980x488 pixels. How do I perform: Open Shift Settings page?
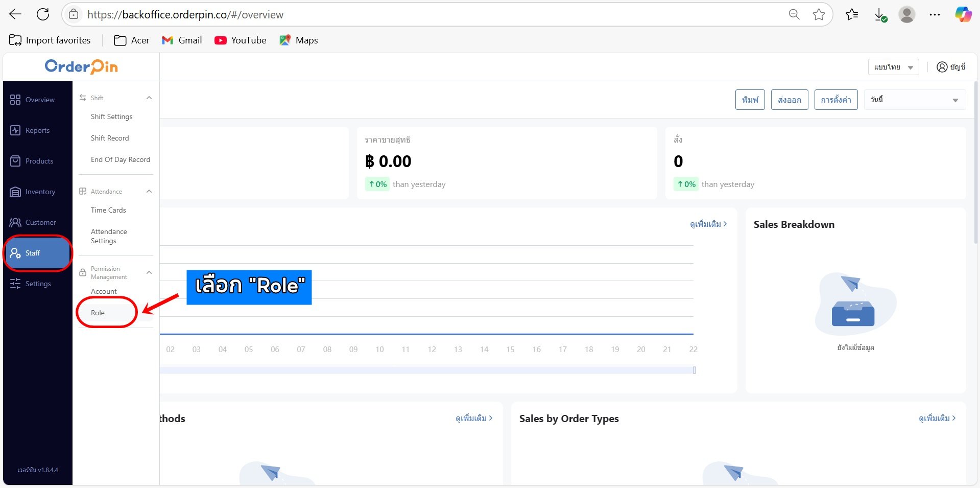tap(112, 117)
